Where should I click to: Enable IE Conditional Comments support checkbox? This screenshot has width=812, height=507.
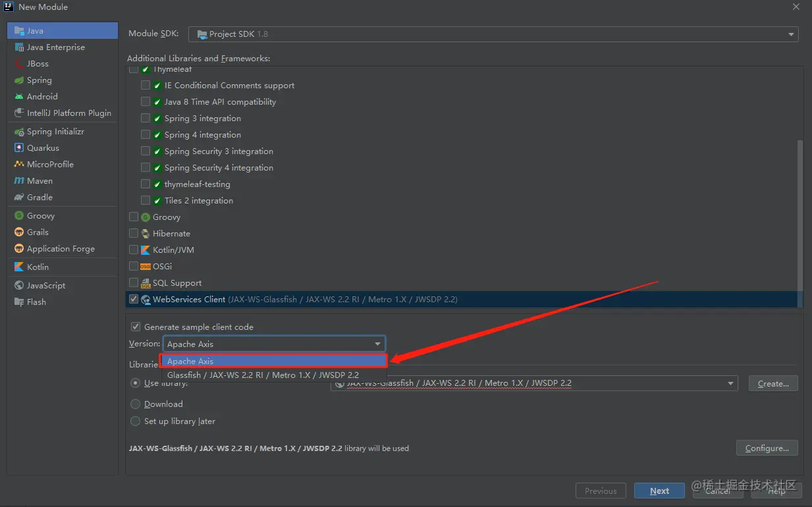(146, 86)
